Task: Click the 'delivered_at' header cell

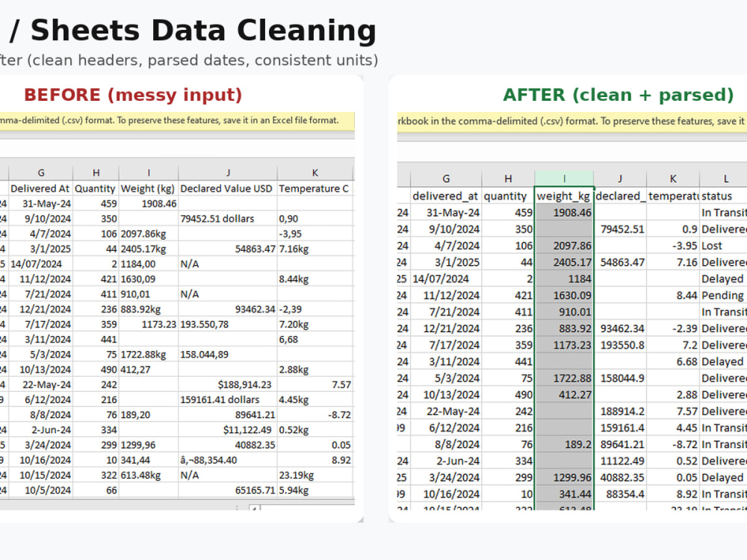Action: tap(446, 196)
